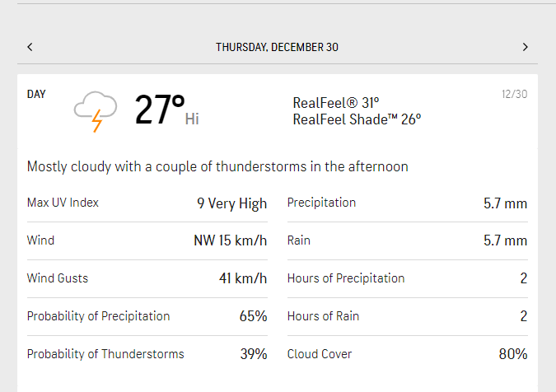The height and width of the screenshot is (392, 556).
Task: Click the RealFeel® 31° text
Action: 335,103
